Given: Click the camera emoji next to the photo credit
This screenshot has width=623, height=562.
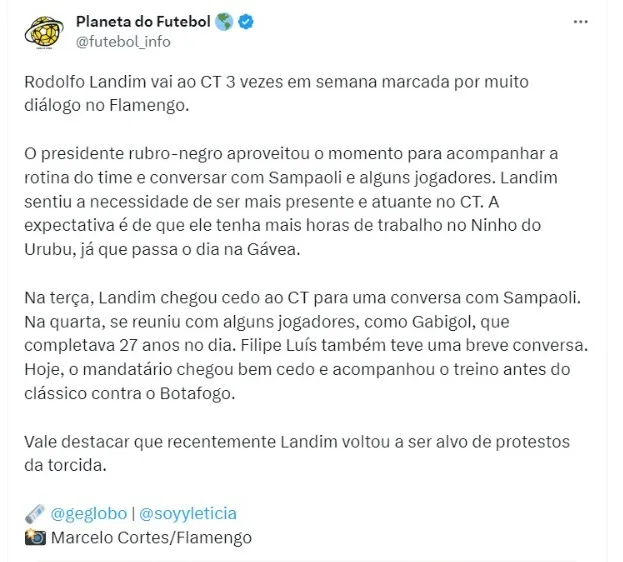Looking at the screenshot, I should 34,537.
